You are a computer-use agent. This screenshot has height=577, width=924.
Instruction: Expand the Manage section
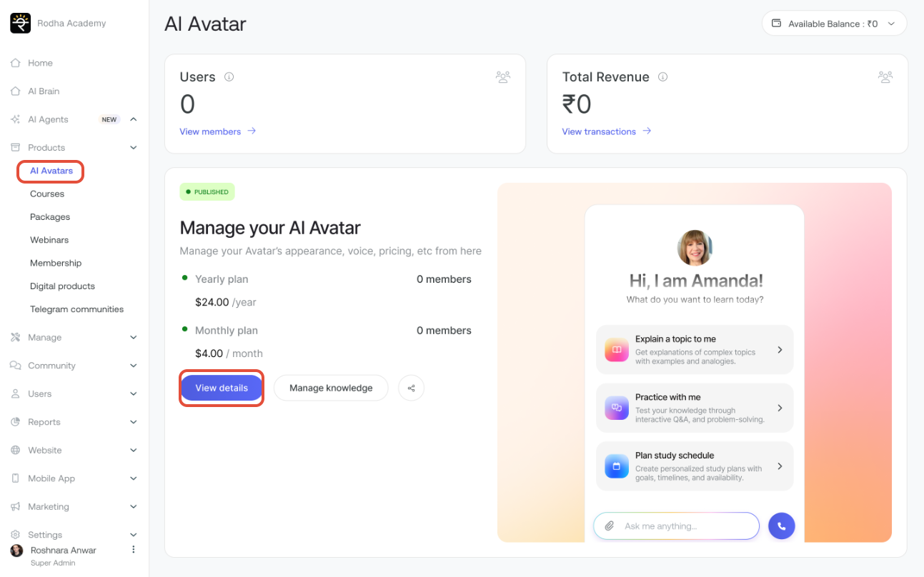point(133,338)
